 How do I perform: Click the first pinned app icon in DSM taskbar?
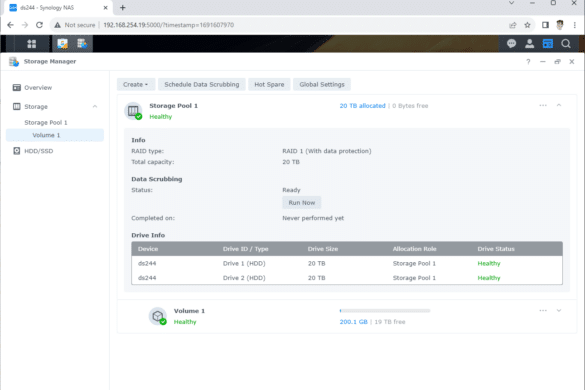(62, 44)
